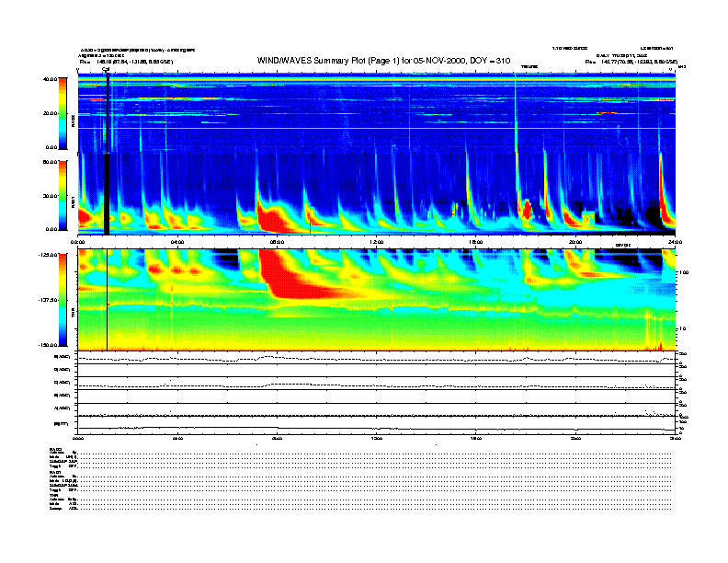Click the 20:00 tick label under RAD1 spectrogram

(x=575, y=242)
